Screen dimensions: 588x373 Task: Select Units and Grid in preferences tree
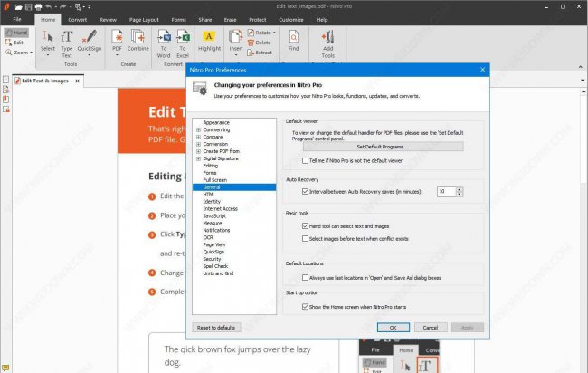[x=218, y=273]
